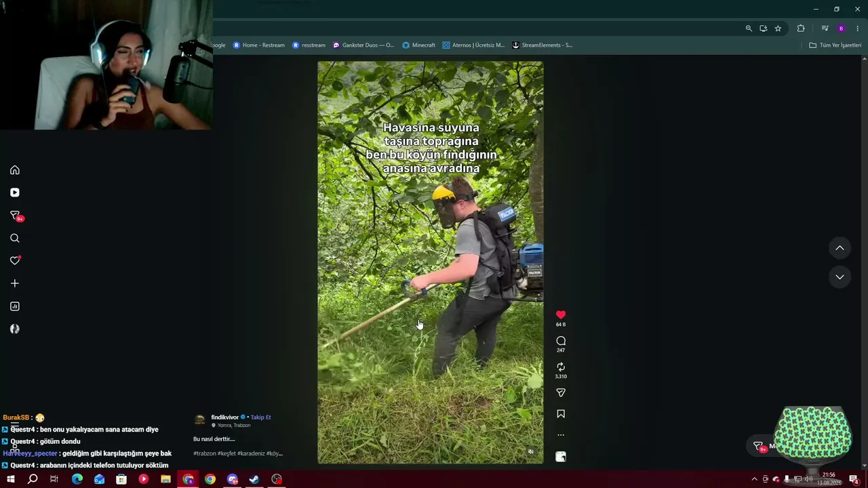The height and width of the screenshot is (488, 868).
Task: Open Notifications heart in sidebar
Action: pyautogui.click(x=15, y=260)
